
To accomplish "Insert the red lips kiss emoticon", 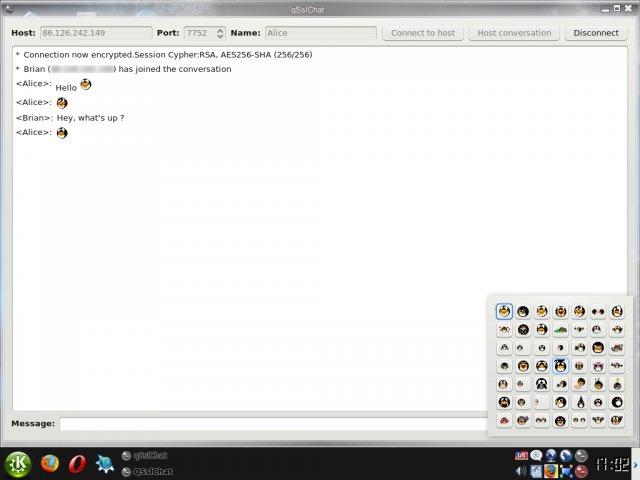I will [x=504, y=420].
